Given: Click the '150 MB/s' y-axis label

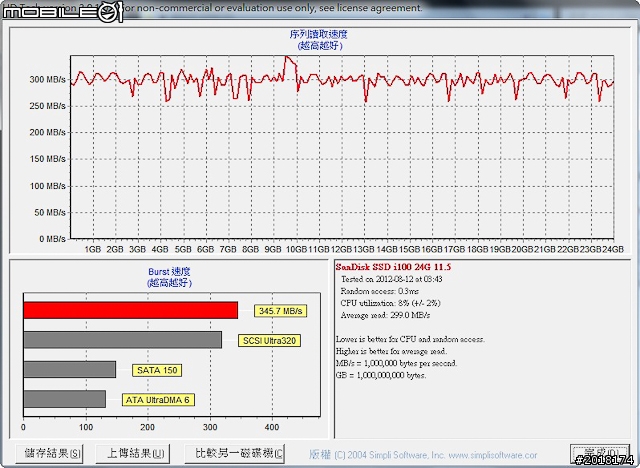Looking at the screenshot, I should 47,159.
